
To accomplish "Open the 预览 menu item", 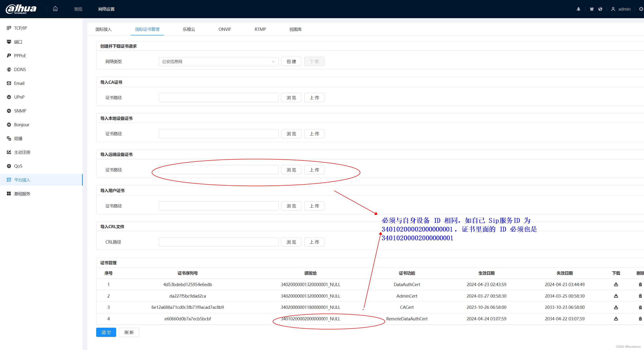I will pos(78,9).
